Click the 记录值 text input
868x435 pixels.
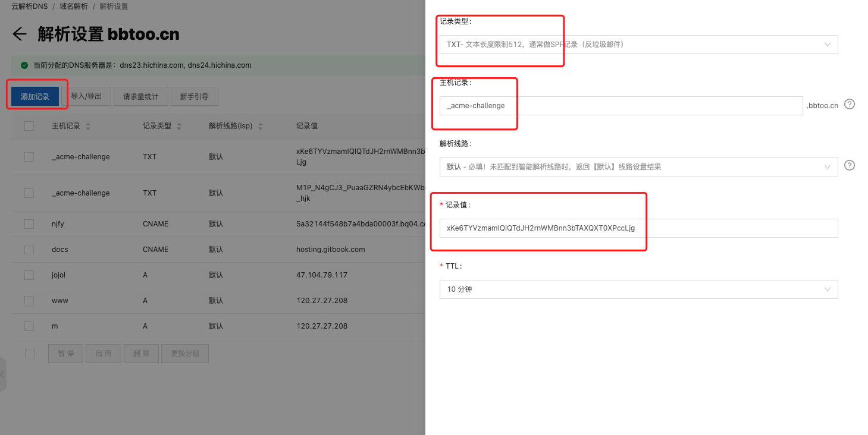638,228
